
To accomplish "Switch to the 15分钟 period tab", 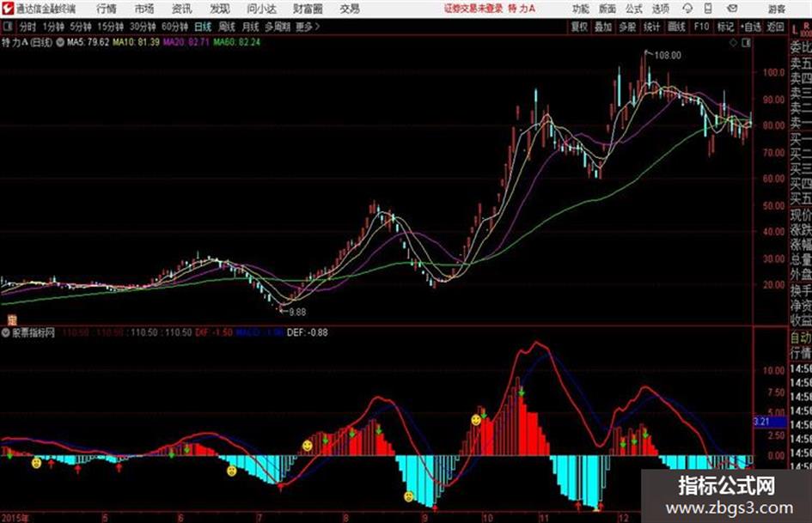I will click(111, 27).
